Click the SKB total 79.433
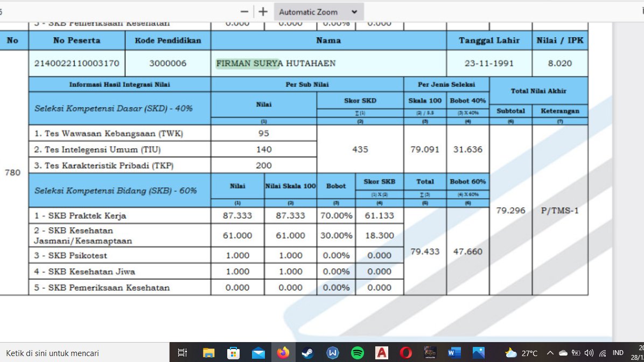Viewport: 644px width, 362px height. [425, 252]
